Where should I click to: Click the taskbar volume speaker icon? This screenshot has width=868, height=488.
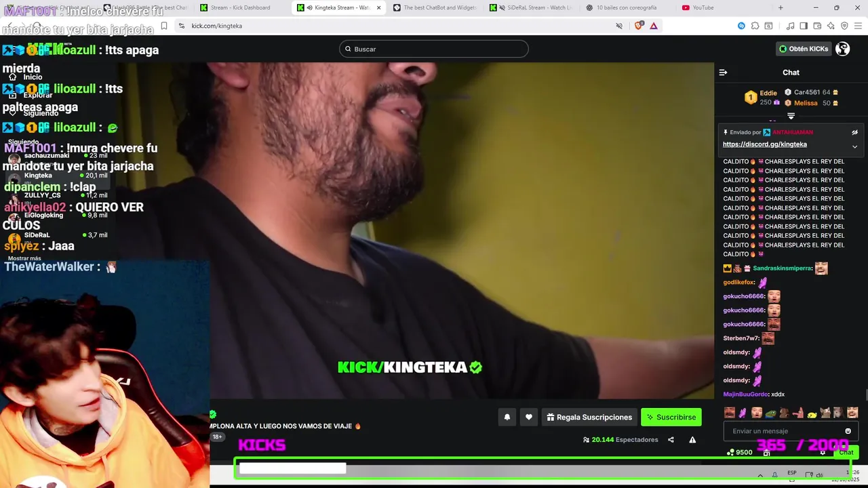click(x=820, y=475)
